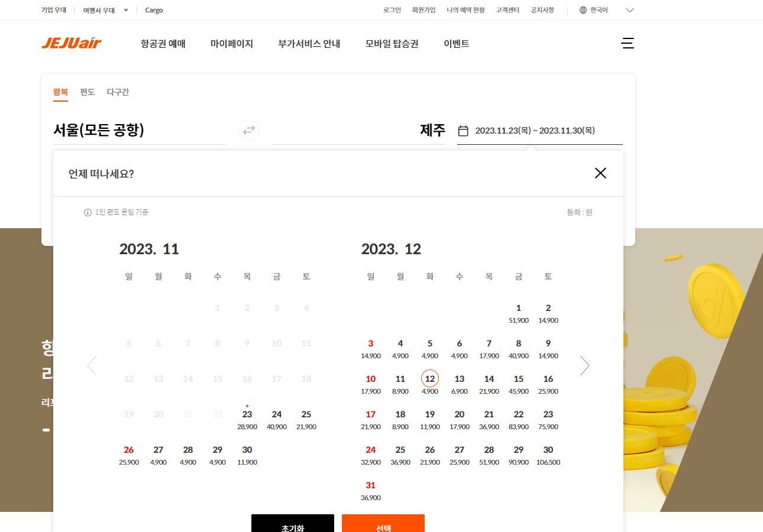Click the Cargo link
The image size is (763, 532).
pos(154,10)
